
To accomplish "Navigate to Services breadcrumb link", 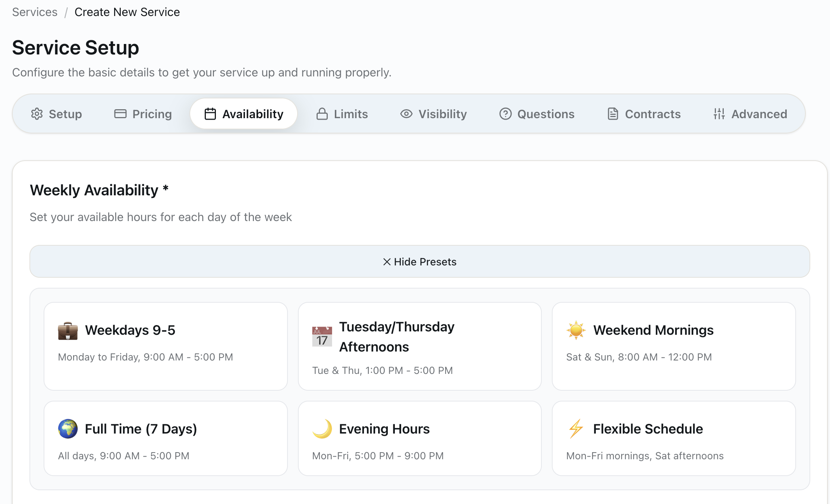I will tap(35, 12).
